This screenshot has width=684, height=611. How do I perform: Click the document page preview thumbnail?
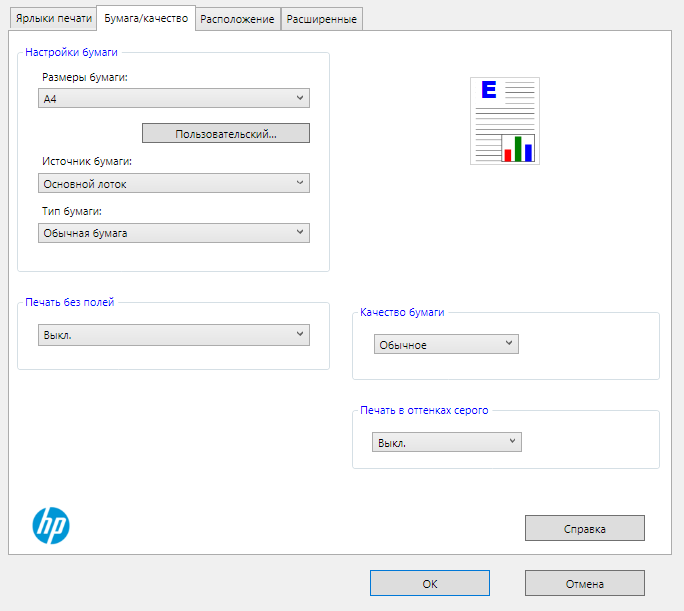(x=505, y=121)
